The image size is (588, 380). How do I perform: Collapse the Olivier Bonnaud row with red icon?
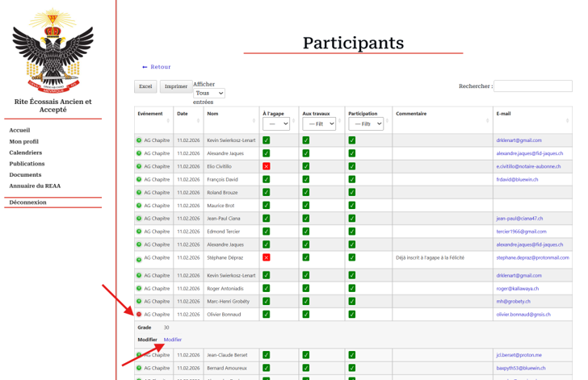coord(139,315)
